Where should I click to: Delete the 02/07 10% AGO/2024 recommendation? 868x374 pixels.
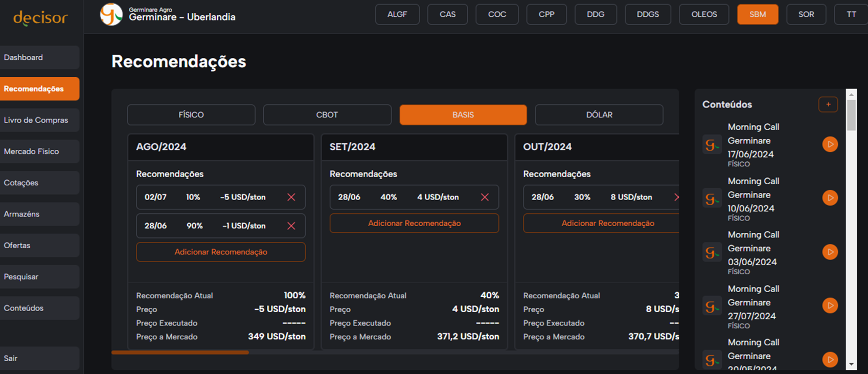coord(291,197)
